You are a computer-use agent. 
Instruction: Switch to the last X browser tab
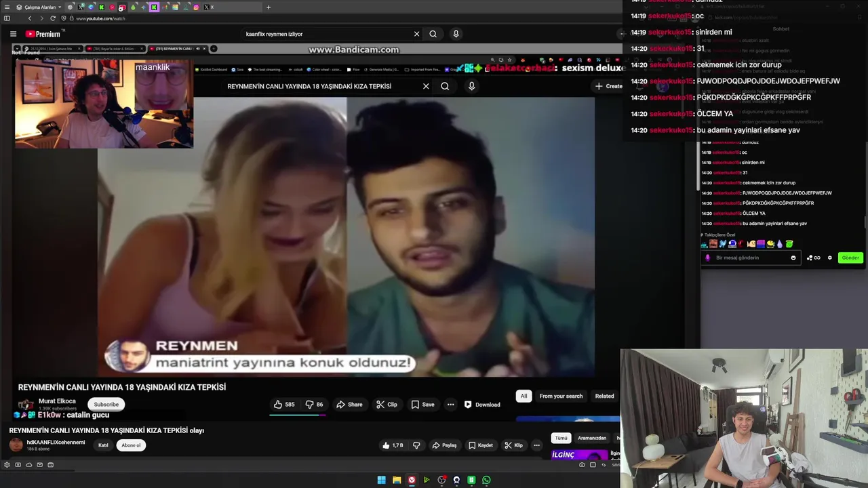point(208,7)
